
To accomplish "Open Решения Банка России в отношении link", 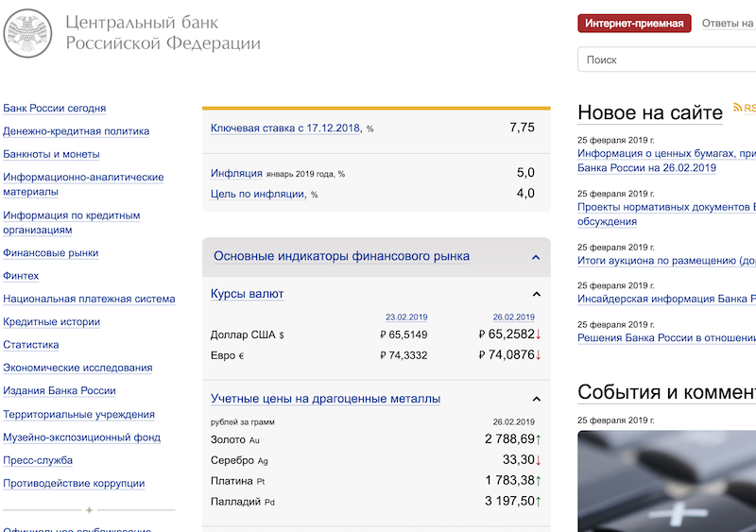I will [x=666, y=338].
